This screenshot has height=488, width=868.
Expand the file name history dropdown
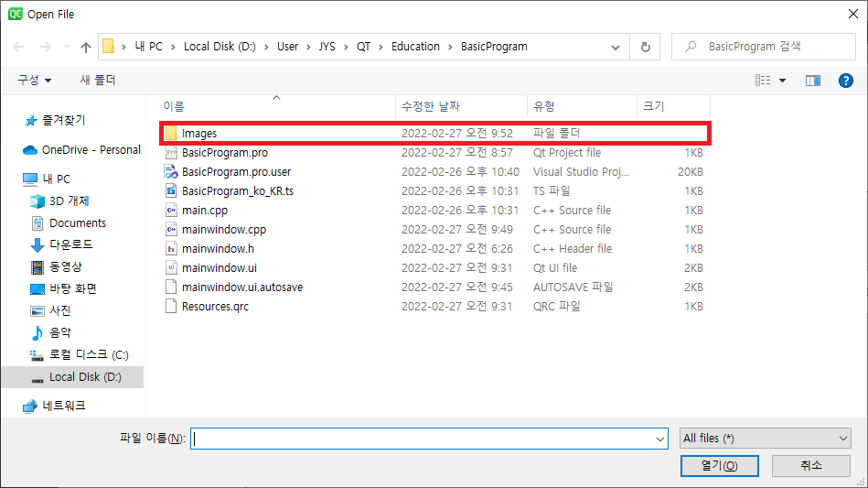[x=659, y=439]
